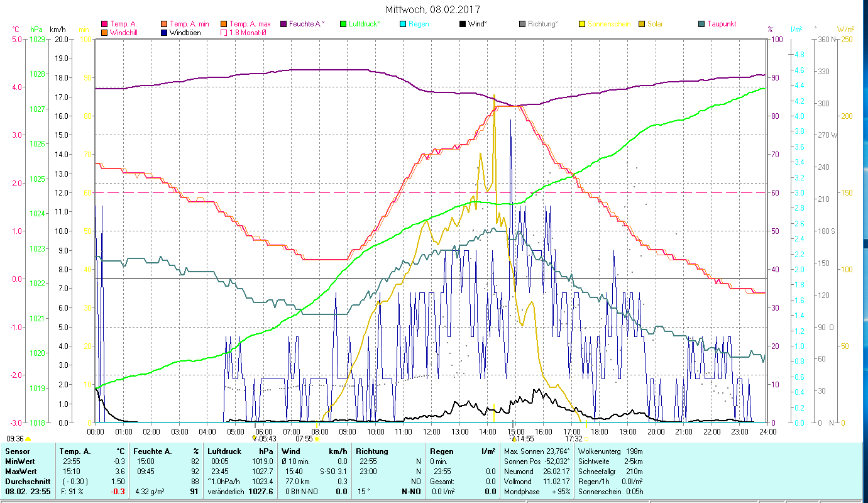868x503 pixels.
Task: Click the yellow Sonnenschein legend swatch
Action: [581, 24]
